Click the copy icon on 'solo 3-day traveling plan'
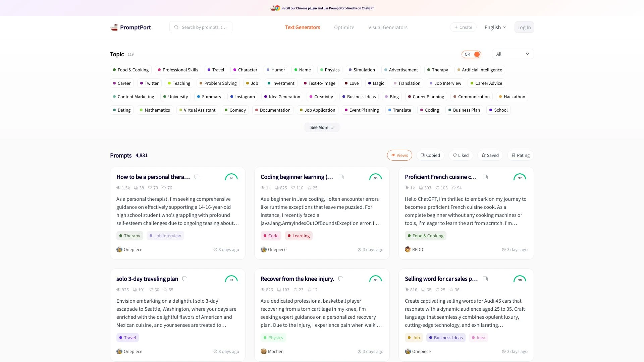644x362 pixels. (x=185, y=279)
